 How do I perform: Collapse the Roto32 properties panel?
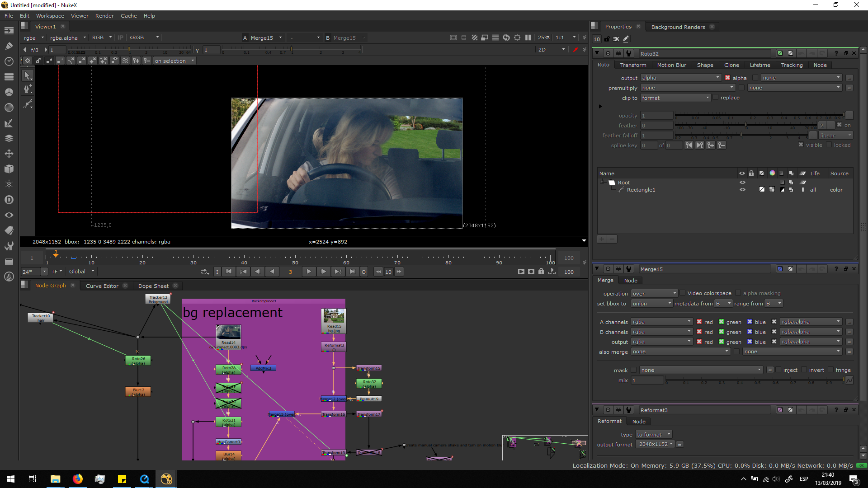597,53
